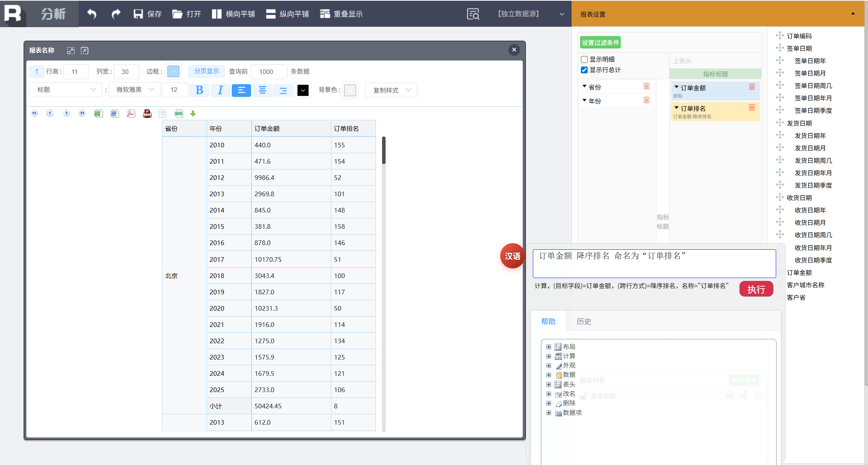Open the 微软雅黑 font dropdown

134,90
